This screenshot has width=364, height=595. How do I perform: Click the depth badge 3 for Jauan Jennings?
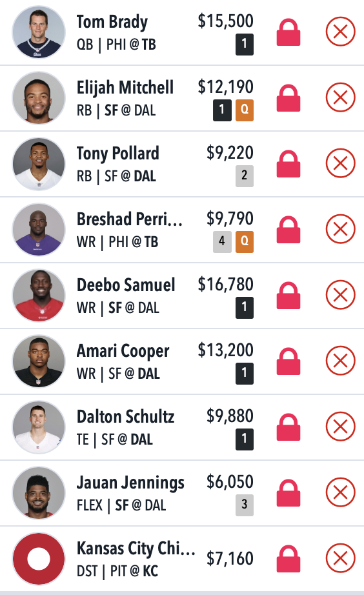pos(245,505)
